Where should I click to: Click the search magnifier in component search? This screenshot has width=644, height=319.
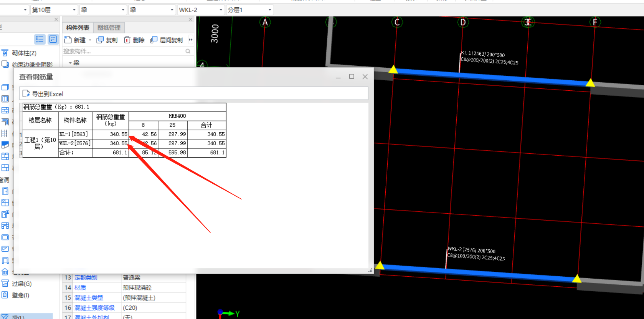(x=188, y=51)
